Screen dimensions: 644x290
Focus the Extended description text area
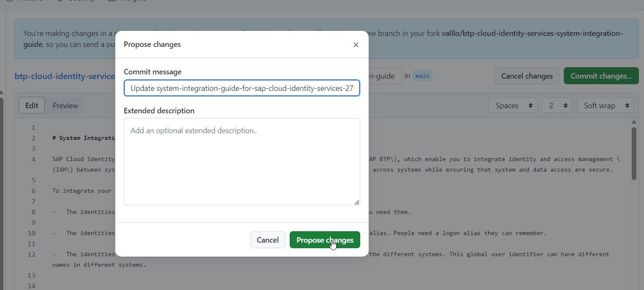242,161
